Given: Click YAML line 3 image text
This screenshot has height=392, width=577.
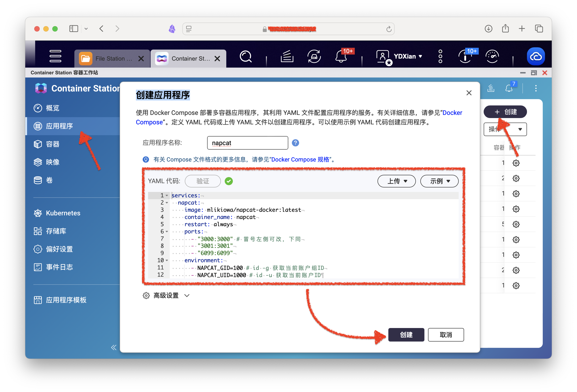Looking at the screenshot, I should click(243, 210).
